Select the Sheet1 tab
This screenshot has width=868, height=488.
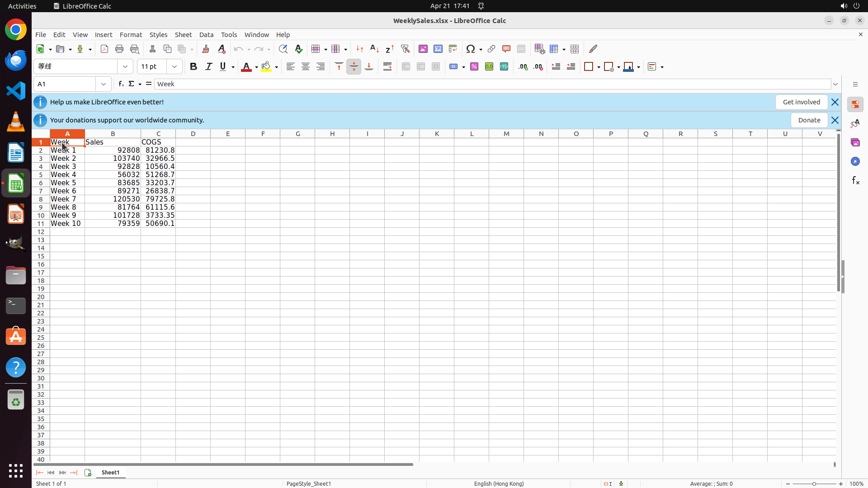[110, 473]
